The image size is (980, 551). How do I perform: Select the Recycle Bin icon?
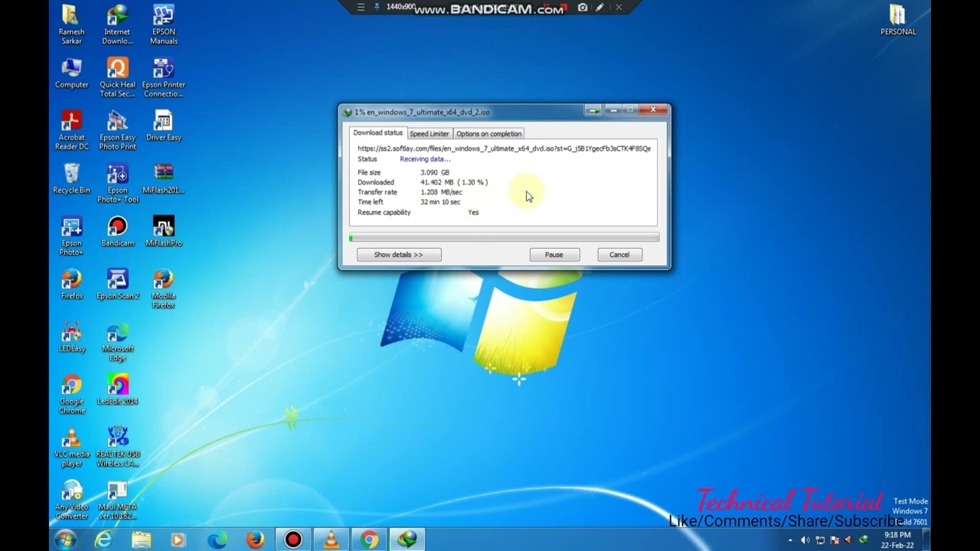[x=72, y=179]
